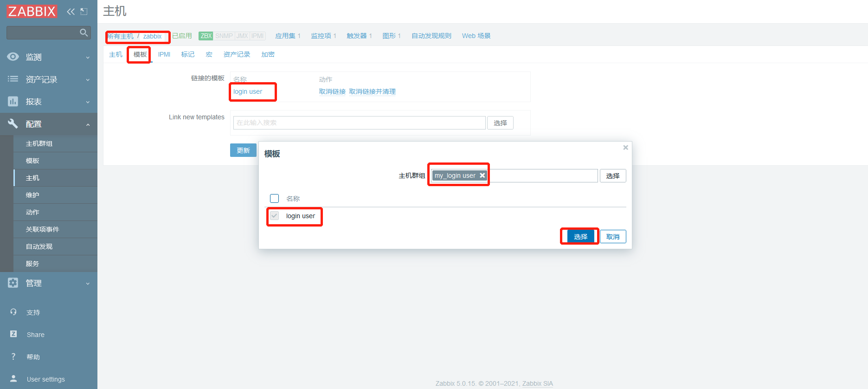868x389 pixels.
Task: Close the 模板 dialog with the X
Action: 625,148
